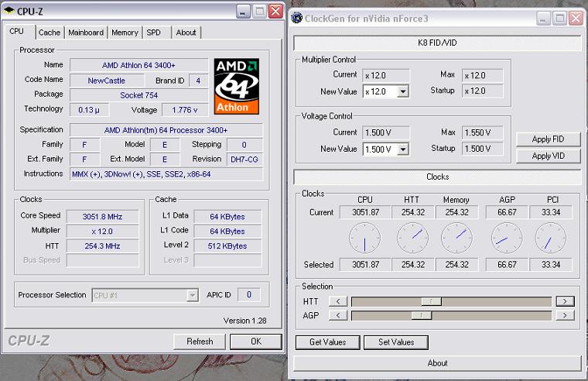Click the Selected HTT 254.32 field

[413, 265]
